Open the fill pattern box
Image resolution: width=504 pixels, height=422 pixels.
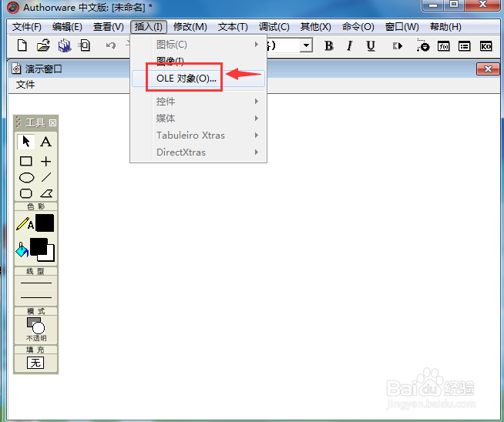(35, 363)
